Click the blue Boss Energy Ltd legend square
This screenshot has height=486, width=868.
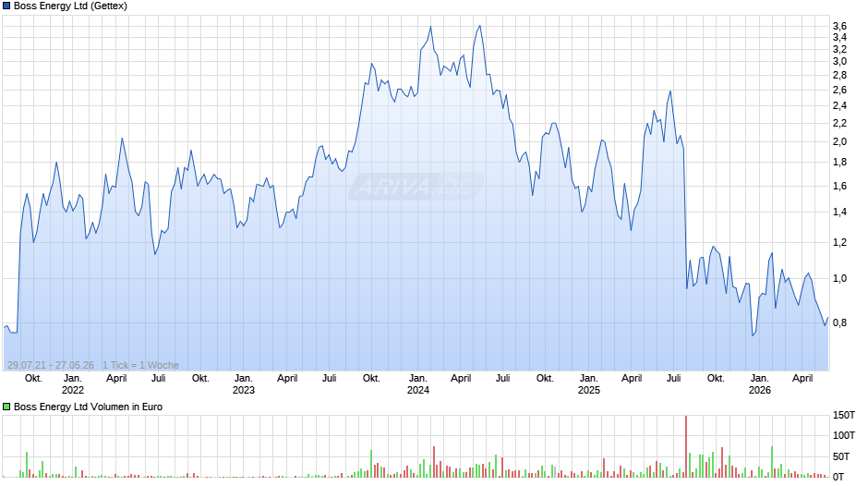(6, 6)
